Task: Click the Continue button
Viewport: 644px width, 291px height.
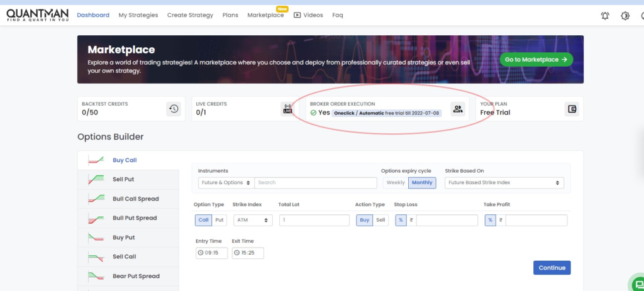Action: tap(552, 268)
